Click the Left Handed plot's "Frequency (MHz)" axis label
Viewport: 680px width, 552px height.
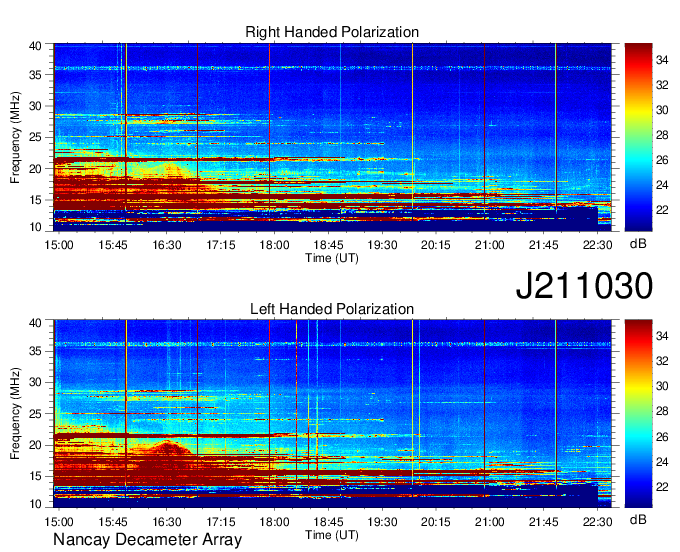[15, 414]
